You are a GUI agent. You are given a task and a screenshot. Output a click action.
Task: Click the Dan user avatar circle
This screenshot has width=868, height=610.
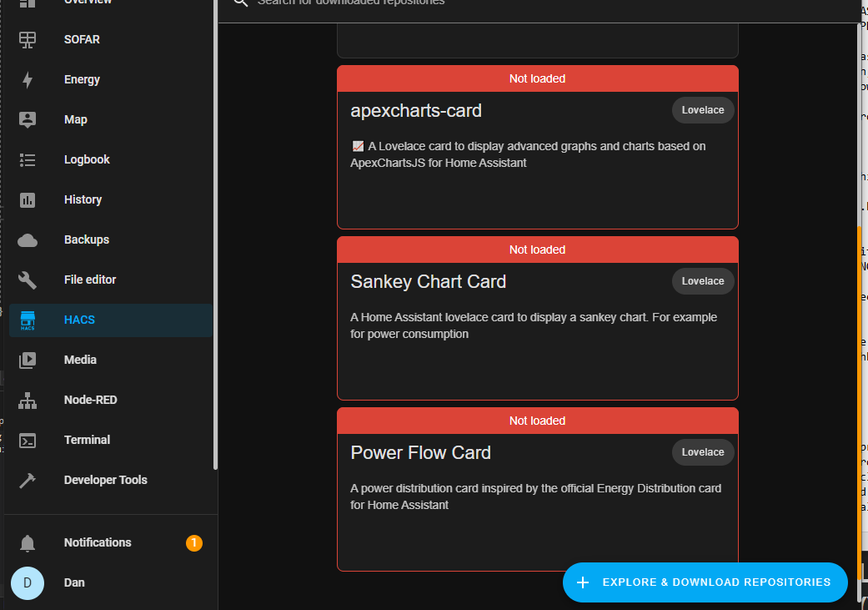point(28,582)
